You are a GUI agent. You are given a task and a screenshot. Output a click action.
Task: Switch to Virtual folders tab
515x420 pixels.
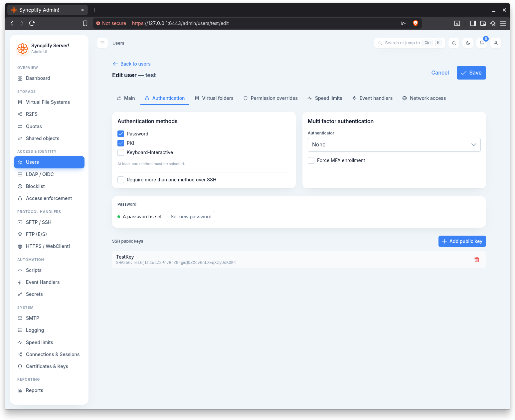[x=214, y=98]
